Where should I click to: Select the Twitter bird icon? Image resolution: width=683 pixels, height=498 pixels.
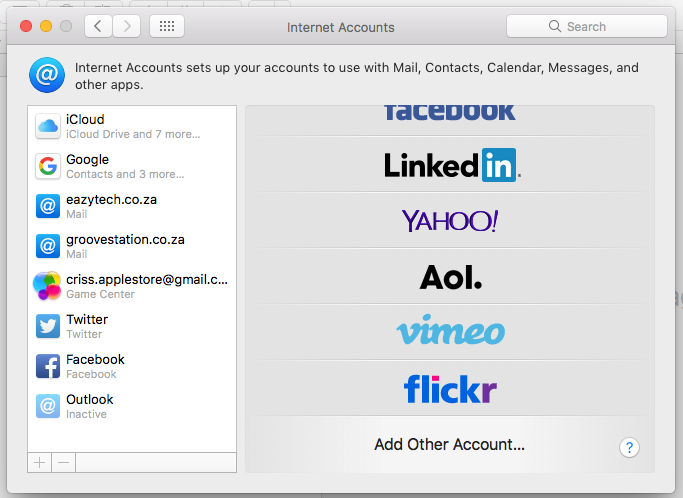[47, 326]
